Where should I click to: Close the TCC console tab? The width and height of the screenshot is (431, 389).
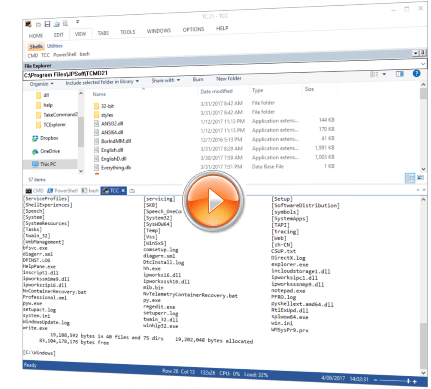coord(123,190)
